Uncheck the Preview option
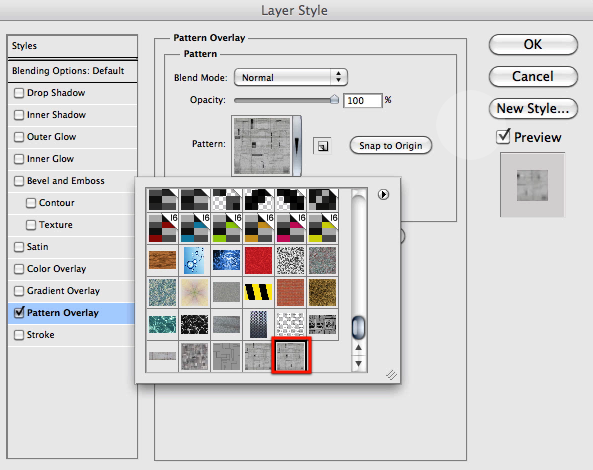Viewport: 593px width, 470px height. click(x=503, y=137)
